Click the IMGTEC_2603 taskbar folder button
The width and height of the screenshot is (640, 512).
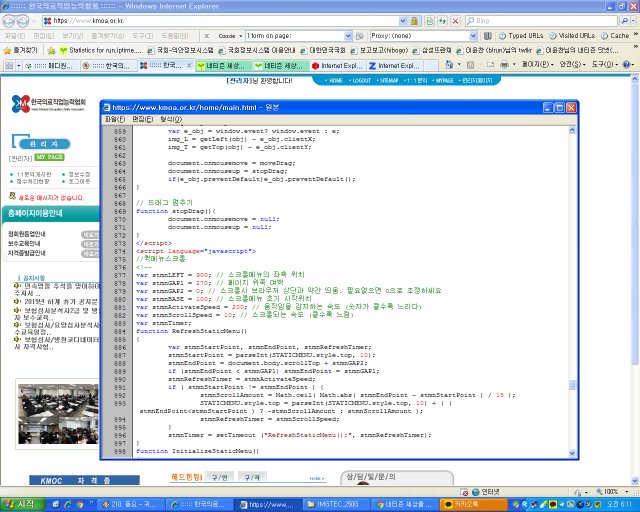(337, 505)
